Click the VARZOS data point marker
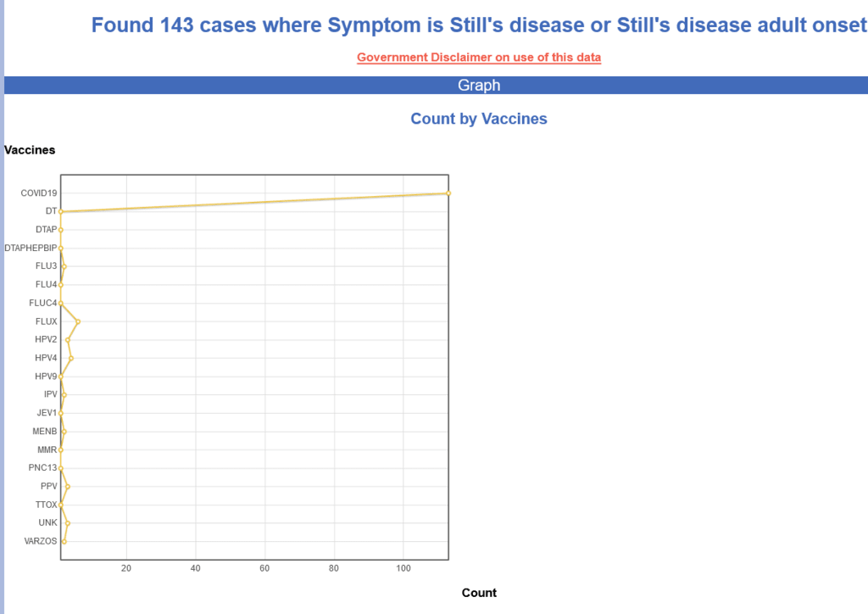The image size is (868, 614). pos(64,541)
